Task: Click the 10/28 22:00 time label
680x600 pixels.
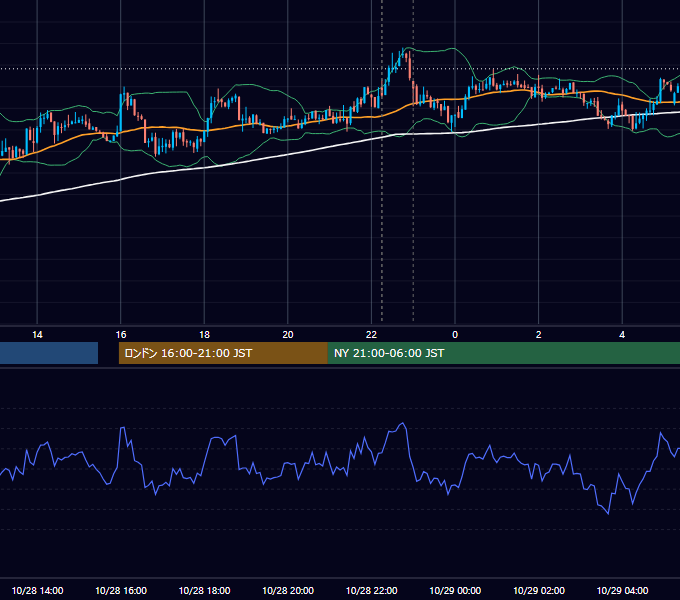Action: click(371, 590)
